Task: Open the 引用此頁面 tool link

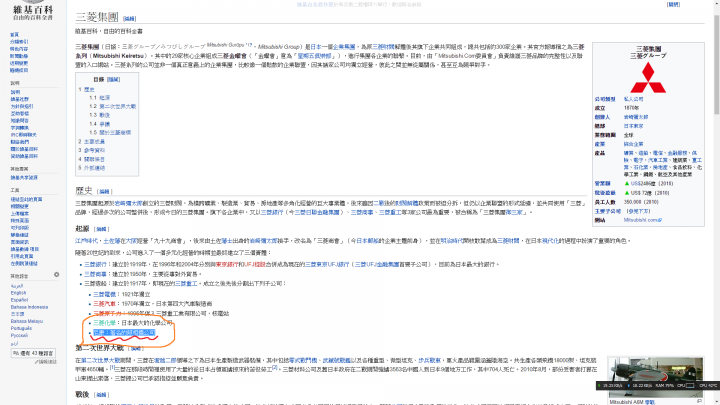Action: click(x=22, y=256)
